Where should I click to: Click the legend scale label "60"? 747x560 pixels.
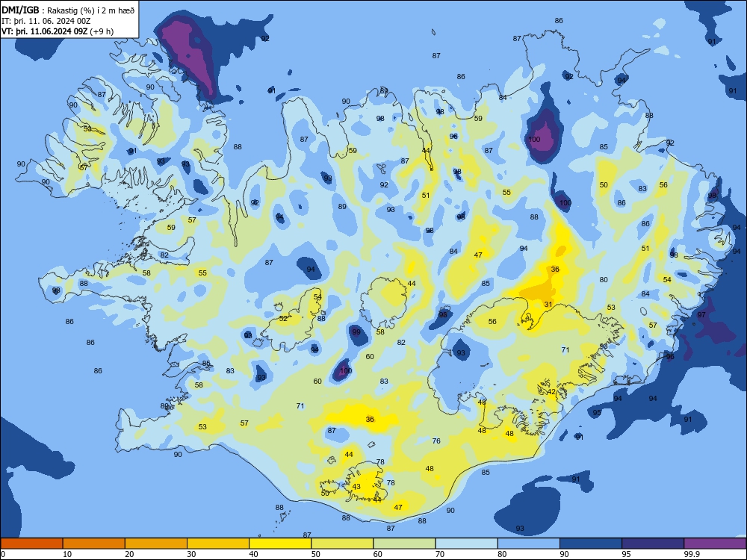[378, 554]
